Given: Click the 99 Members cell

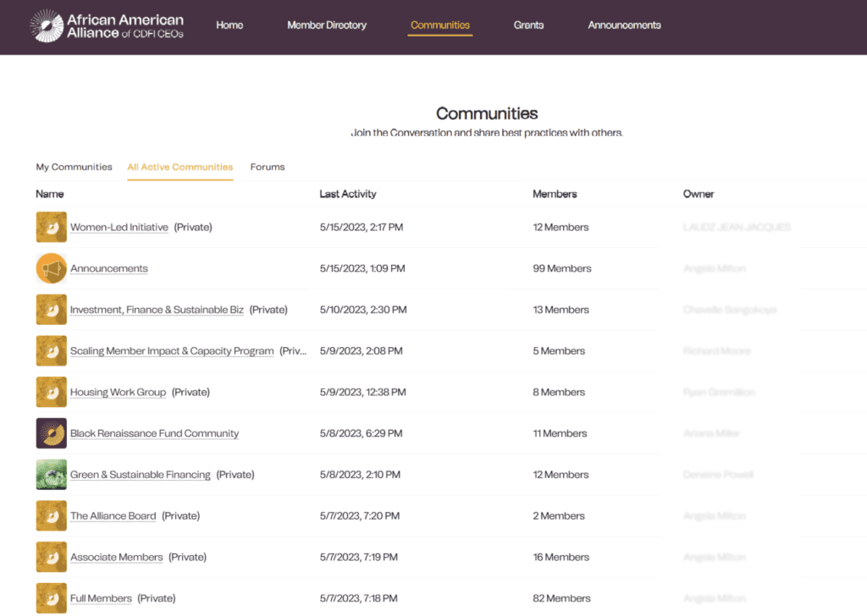Looking at the screenshot, I should tap(562, 268).
